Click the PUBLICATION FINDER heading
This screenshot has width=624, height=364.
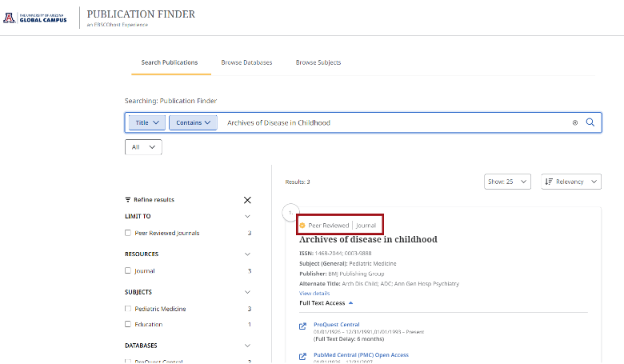point(141,14)
